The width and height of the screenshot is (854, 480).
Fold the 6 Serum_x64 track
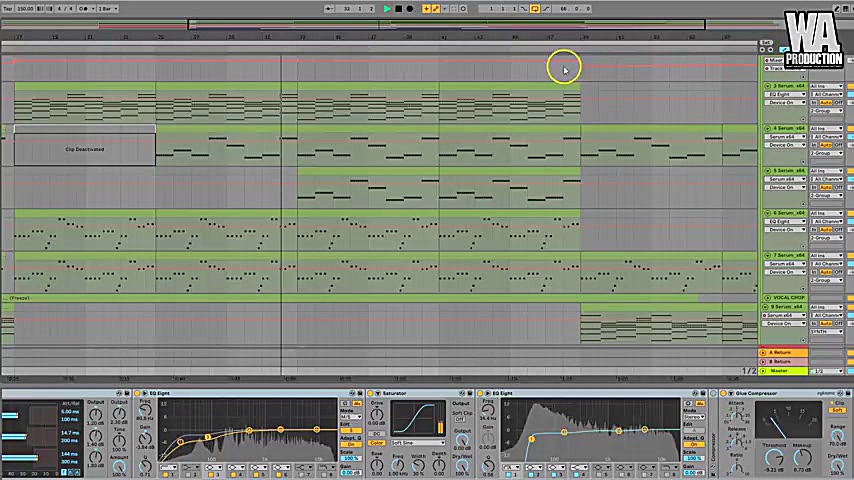click(767, 213)
